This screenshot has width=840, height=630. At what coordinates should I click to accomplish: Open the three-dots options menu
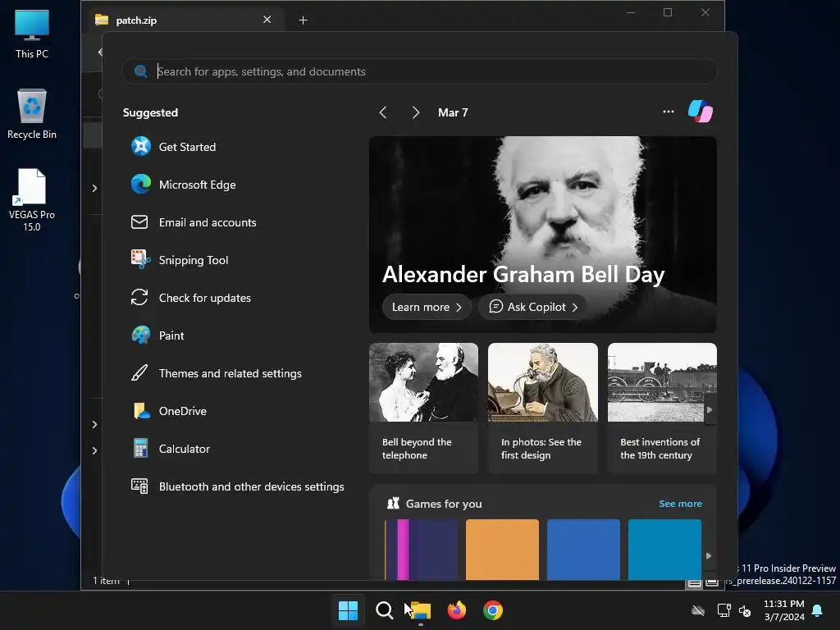668,112
